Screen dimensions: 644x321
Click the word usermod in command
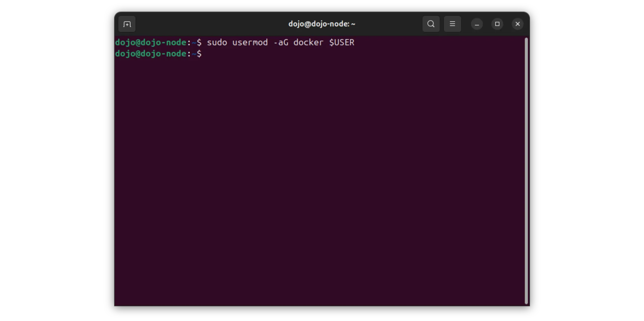[250, 43]
